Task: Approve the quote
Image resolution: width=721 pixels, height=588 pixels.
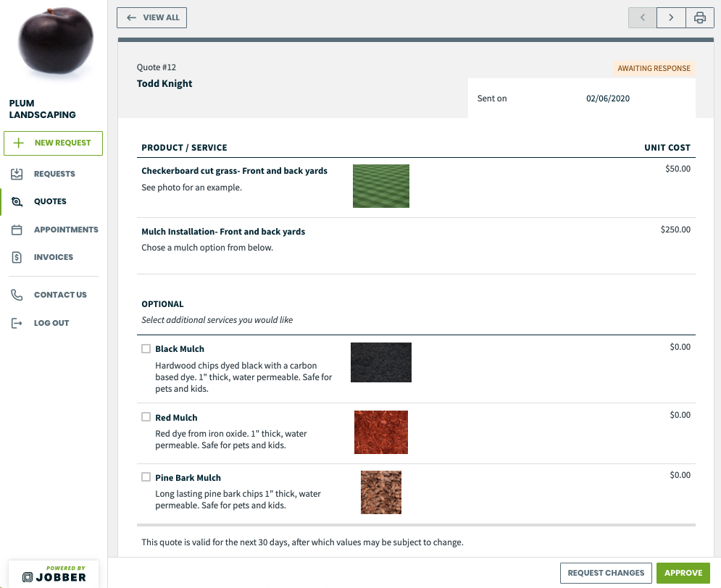Action: point(683,572)
